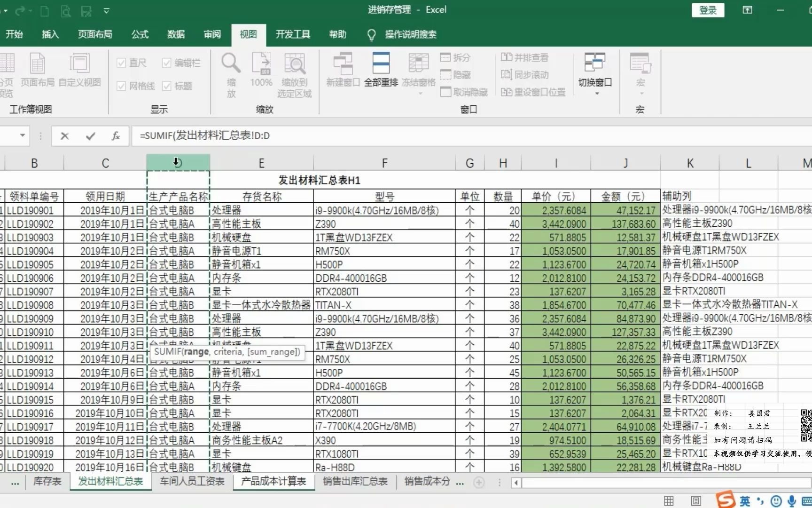Viewport: 812px width, 508px height.
Task: Select column J header
Action: point(625,163)
